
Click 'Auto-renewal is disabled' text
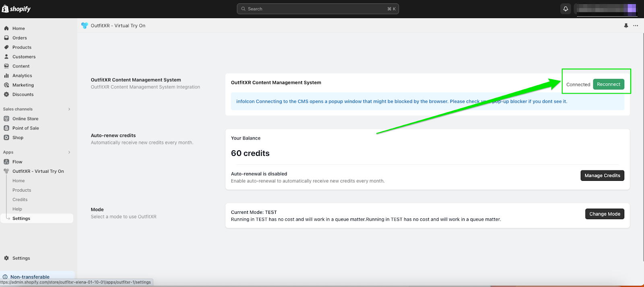[x=259, y=174]
